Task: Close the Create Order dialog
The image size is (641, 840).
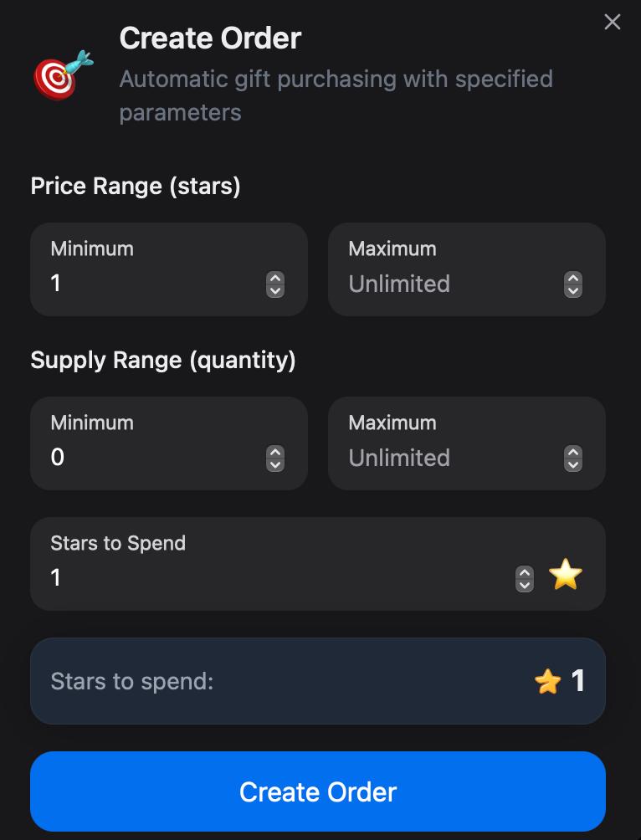Action: click(x=612, y=22)
